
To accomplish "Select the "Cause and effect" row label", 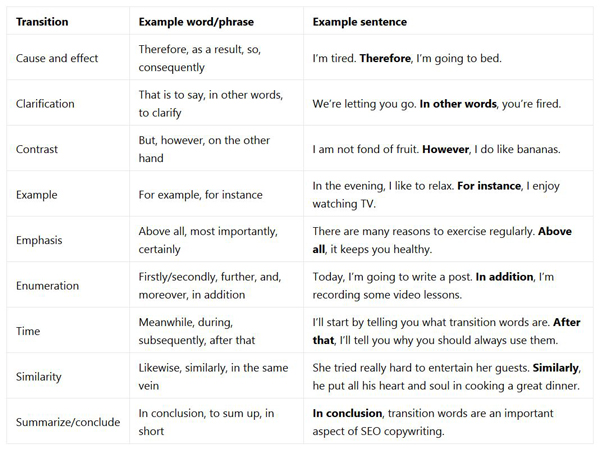I will click(57, 58).
